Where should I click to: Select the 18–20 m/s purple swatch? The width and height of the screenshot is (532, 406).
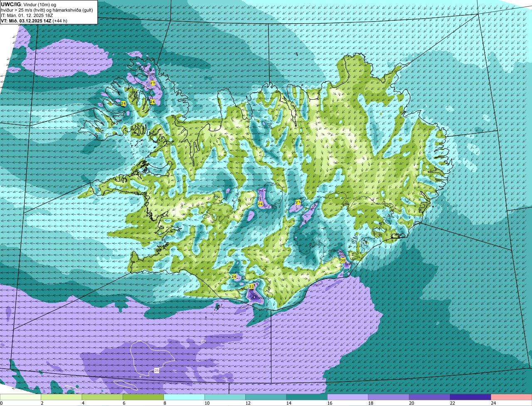click(x=389, y=397)
